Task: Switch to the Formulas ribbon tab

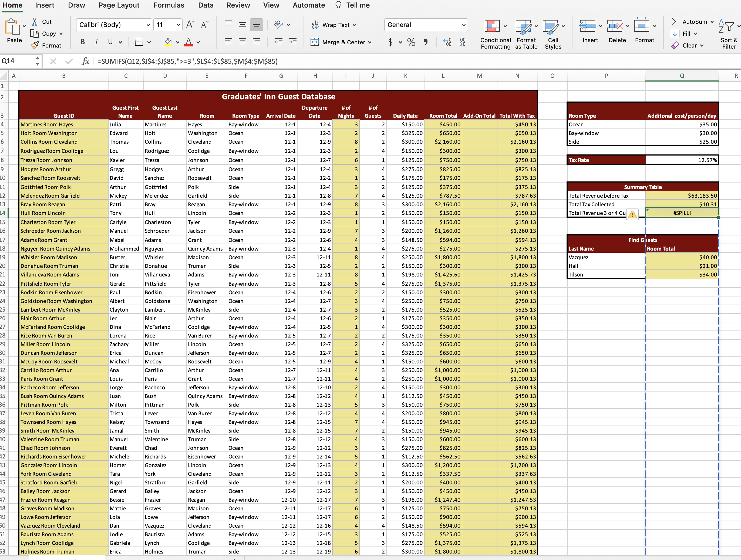Action: pos(169,5)
